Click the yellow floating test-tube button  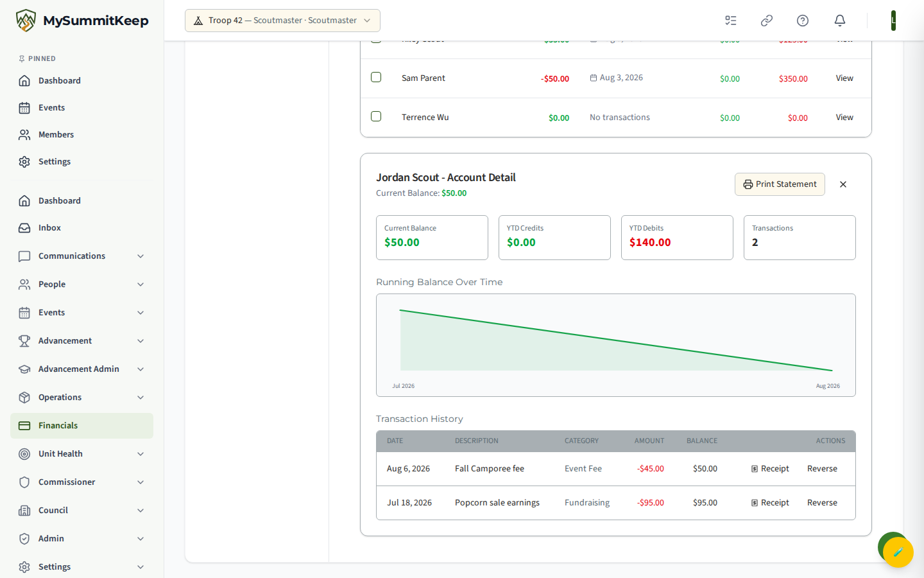(898, 552)
